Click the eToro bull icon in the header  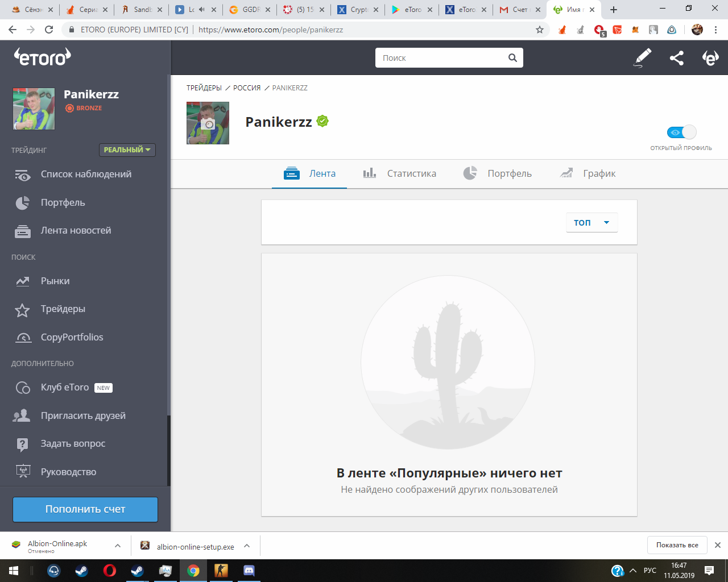point(710,57)
